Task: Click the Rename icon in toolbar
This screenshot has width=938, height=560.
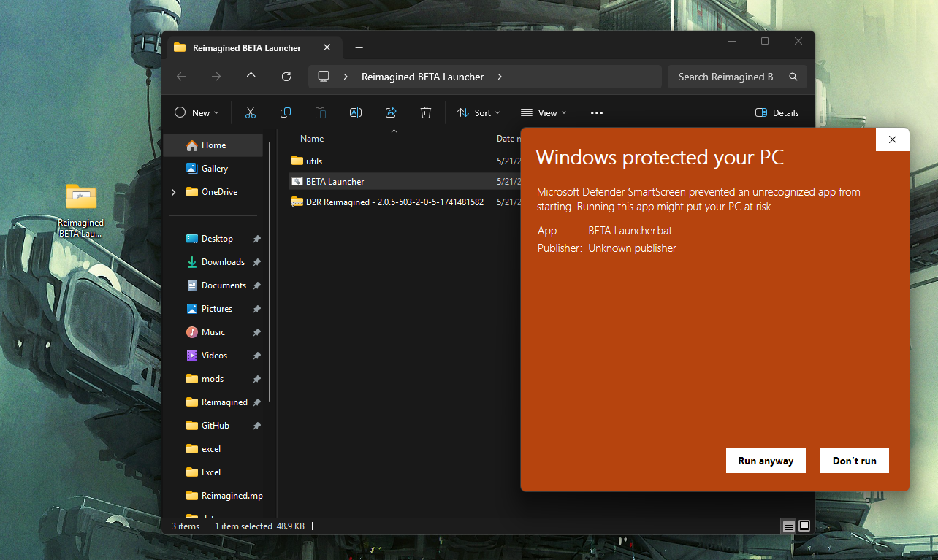Action: [x=356, y=112]
